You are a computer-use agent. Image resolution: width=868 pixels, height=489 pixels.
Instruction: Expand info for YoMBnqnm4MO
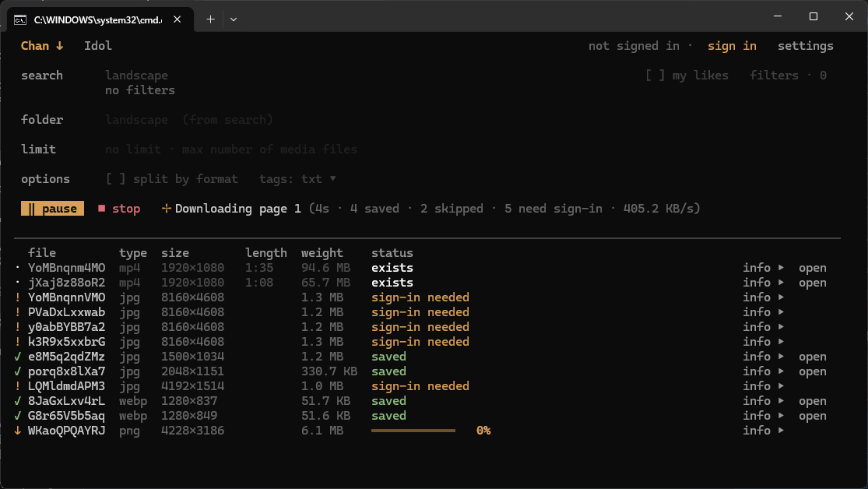coord(764,268)
